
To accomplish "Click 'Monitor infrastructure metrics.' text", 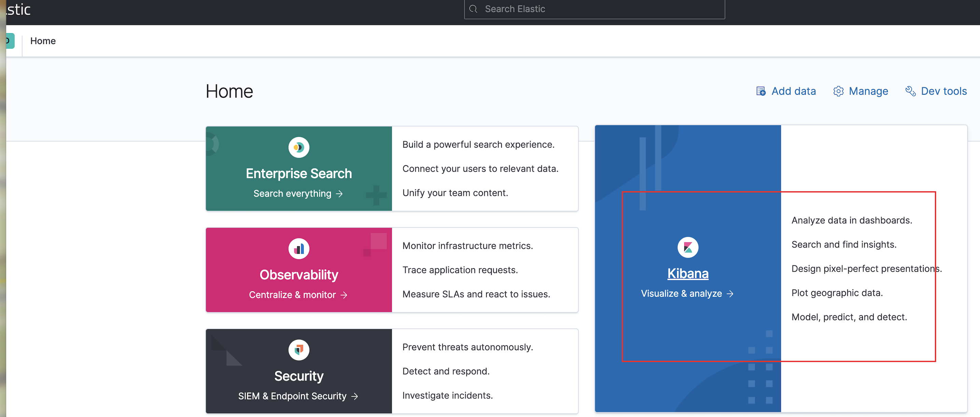I will click(467, 246).
